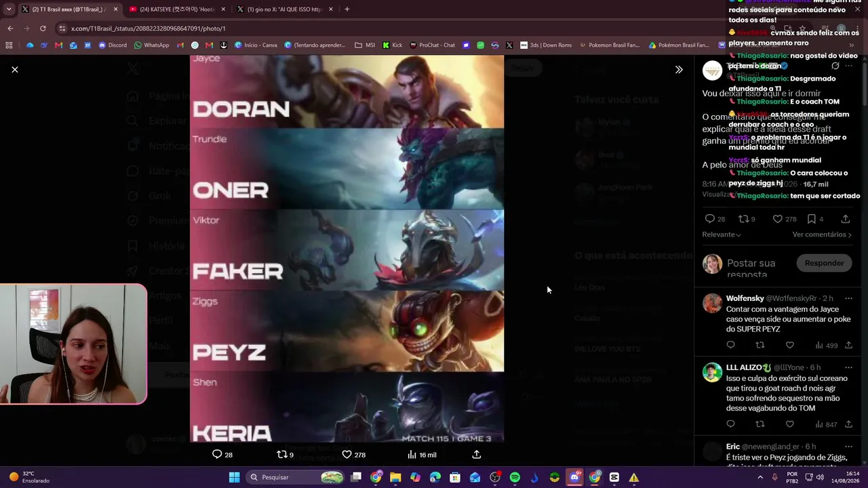Open the tab search dropdown arrow
The image size is (868, 488).
(x=8, y=9)
